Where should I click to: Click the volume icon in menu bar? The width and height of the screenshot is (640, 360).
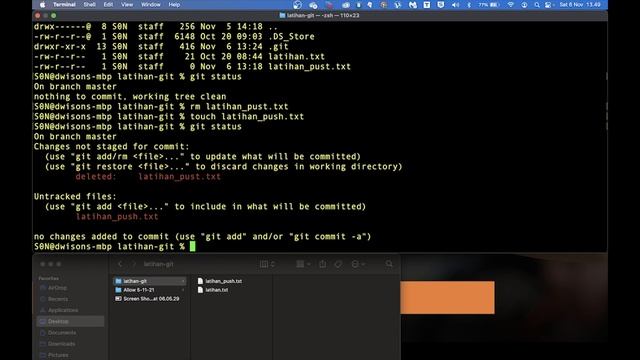(456, 5)
